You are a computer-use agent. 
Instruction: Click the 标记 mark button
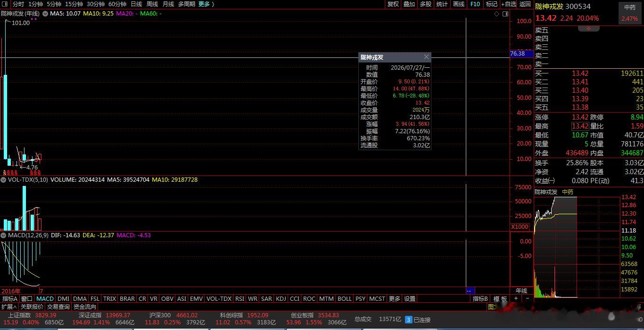coord(492,4)
